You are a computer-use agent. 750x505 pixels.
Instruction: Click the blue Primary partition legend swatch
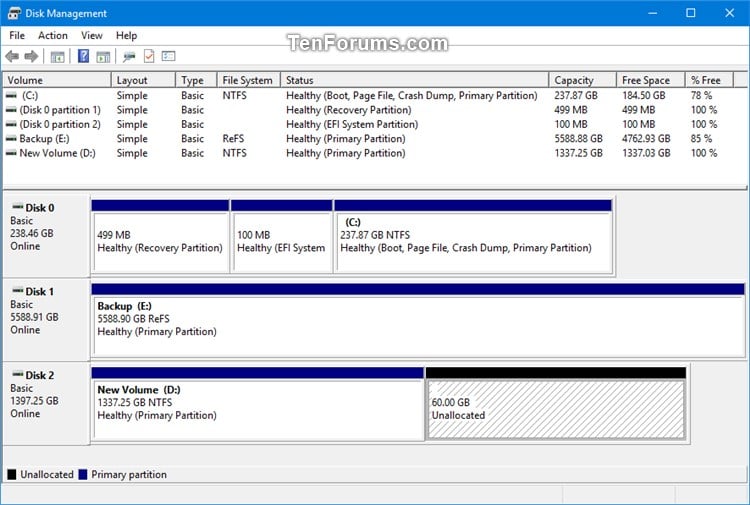point(83,474)
